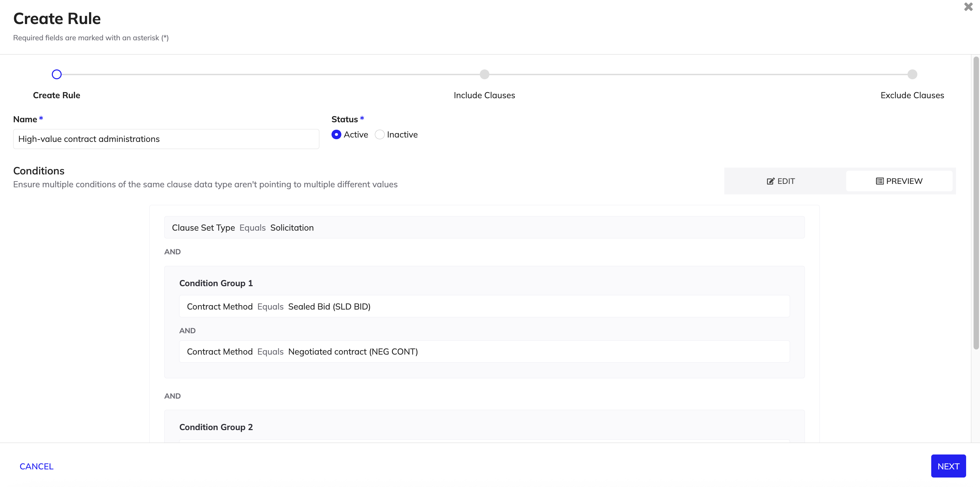Click the vertical scrollbar of the dialog

click(976, 203)
